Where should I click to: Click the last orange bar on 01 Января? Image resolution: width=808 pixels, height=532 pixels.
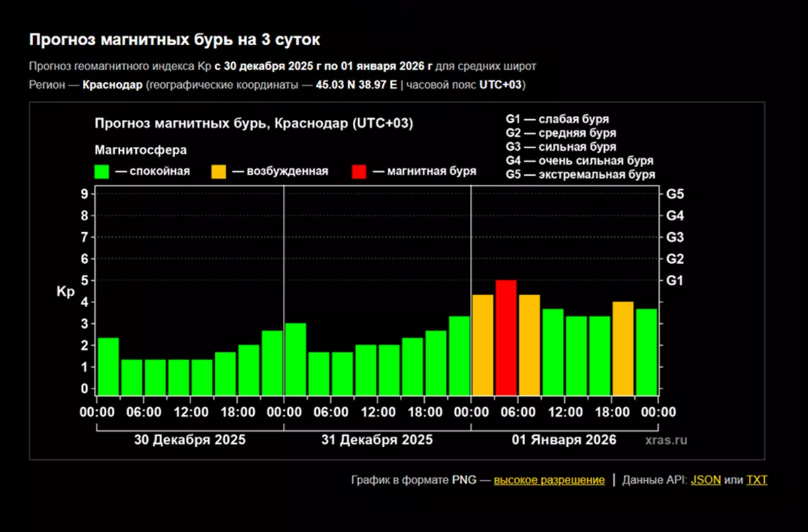[x=623, y=348]
